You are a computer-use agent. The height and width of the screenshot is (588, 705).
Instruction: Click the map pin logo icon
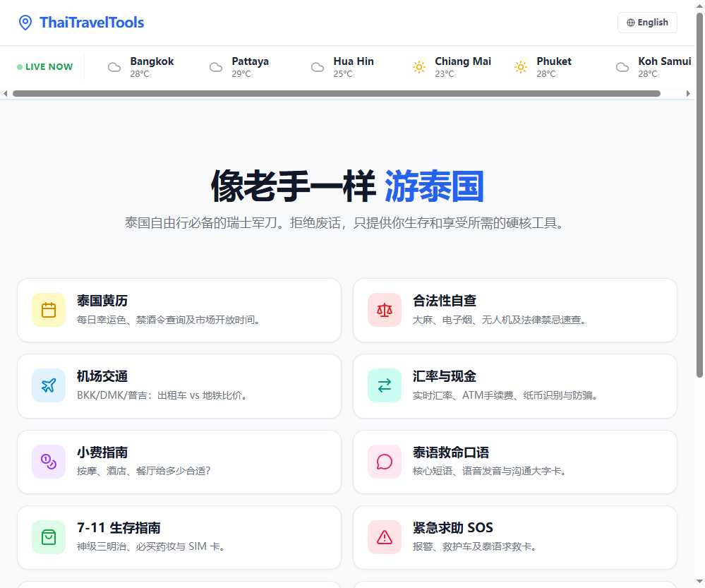click(x=25, y=23)
